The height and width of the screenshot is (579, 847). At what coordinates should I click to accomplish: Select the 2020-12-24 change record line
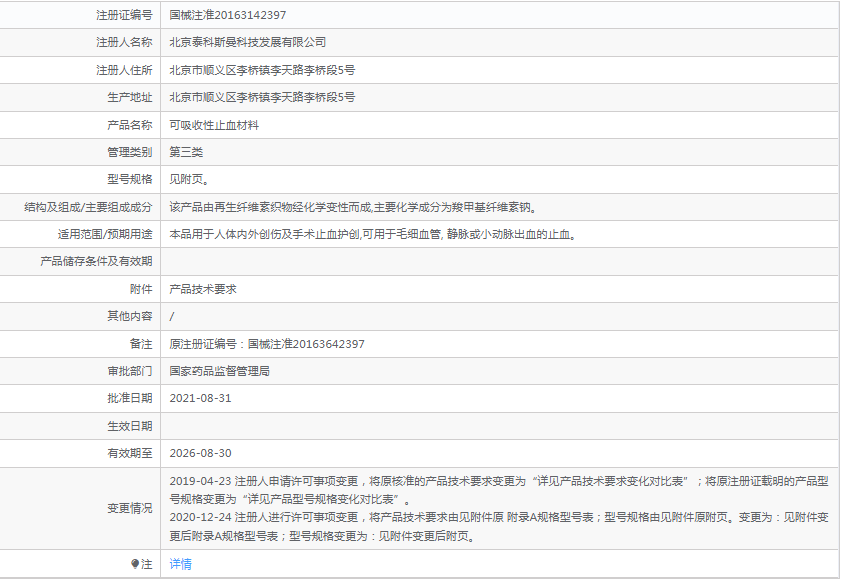(499, 527)
